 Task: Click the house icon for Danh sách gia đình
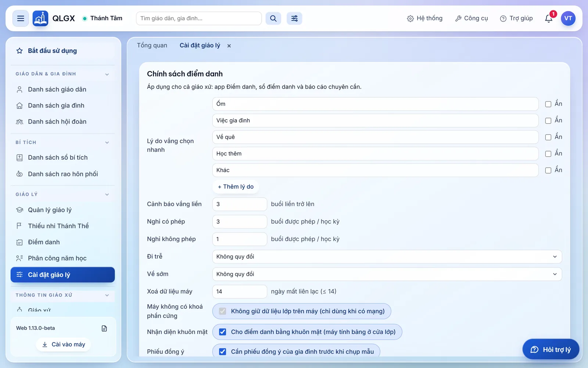point(19,106)
